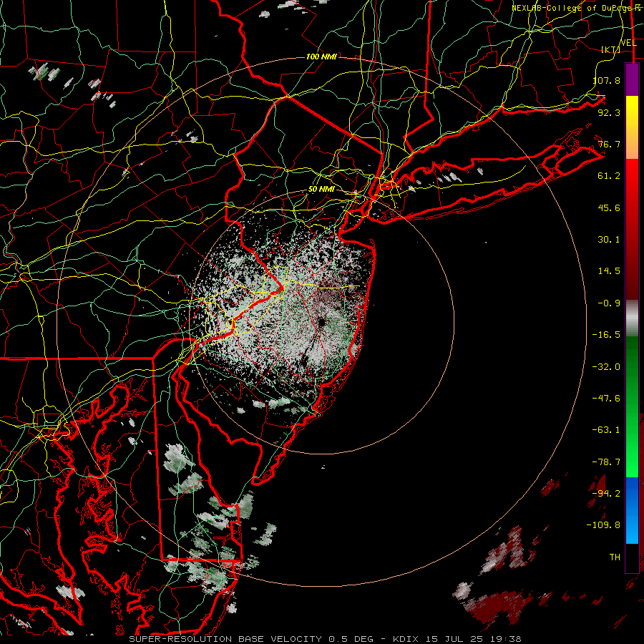Click the VEL legend title
The image size is (644, 644).
pos(628,43)
